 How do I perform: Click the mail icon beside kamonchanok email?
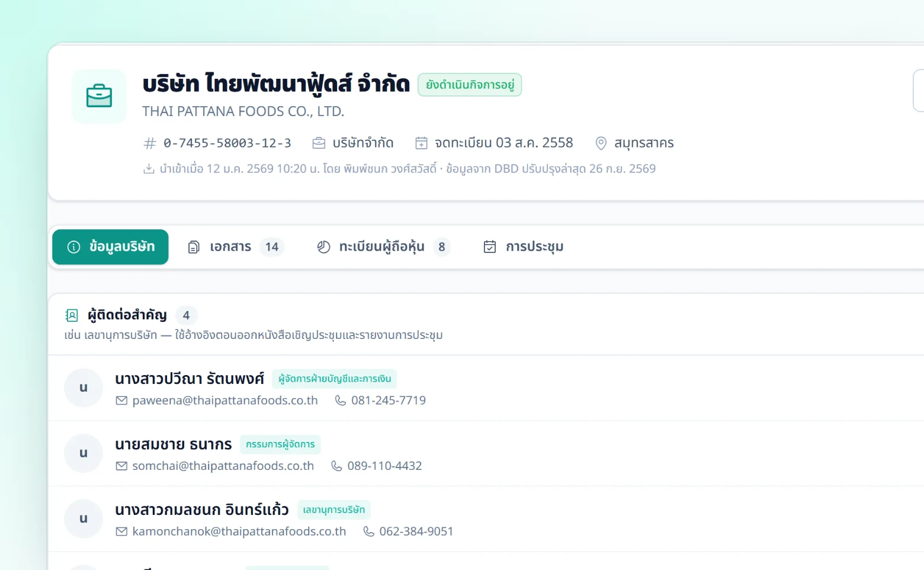coord(121,531)
